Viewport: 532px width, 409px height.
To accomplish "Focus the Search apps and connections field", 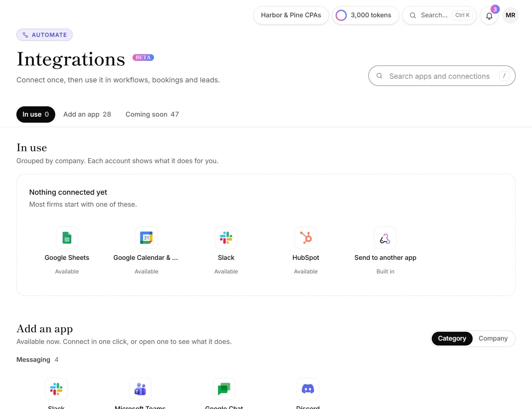I will [442, 76].
